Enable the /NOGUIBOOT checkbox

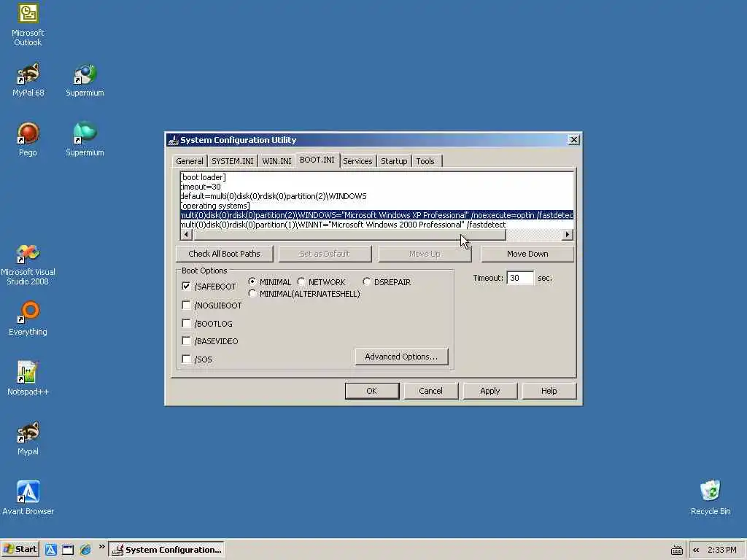186,306
